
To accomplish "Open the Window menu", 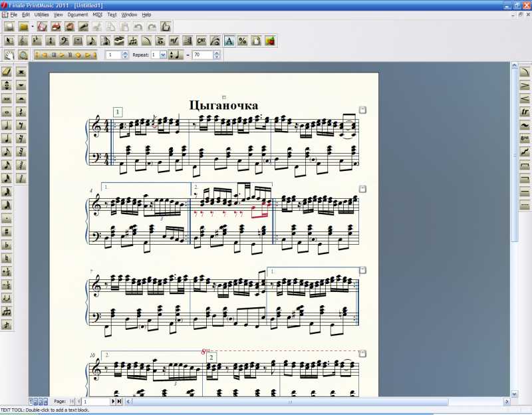I will point(129,15).
